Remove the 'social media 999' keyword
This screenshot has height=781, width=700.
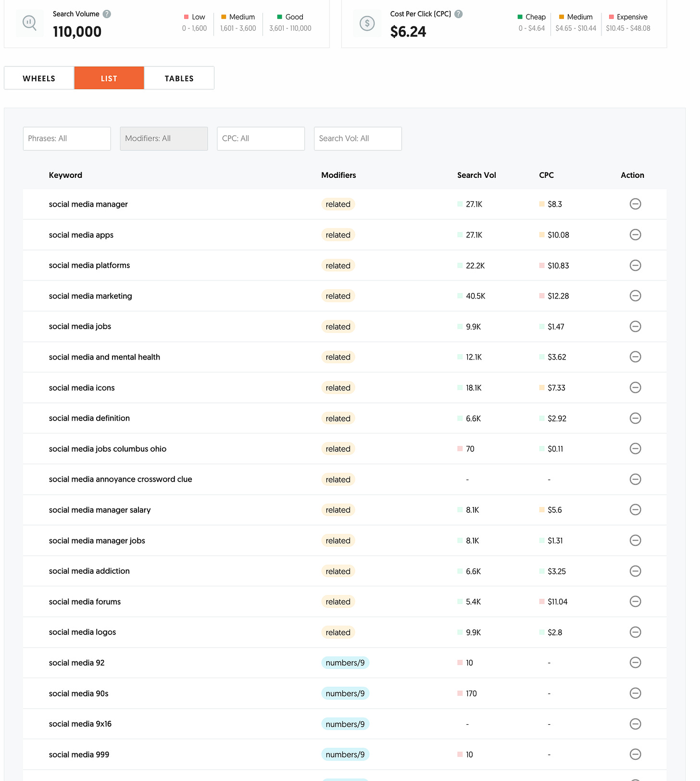(x=635, y=754)
